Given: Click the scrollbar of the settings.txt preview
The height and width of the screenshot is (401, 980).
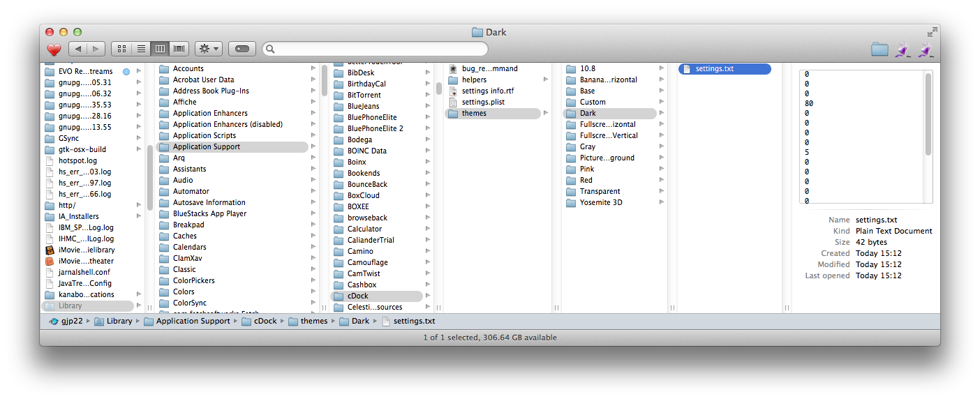Looking at the screenshot, I should pyautogui.click(x=928, y=114).
